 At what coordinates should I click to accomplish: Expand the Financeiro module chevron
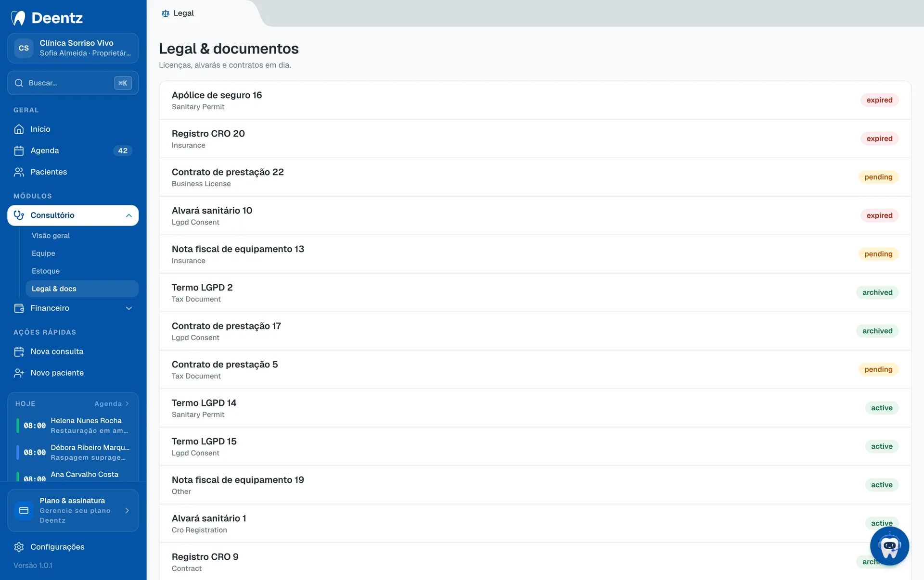point(128,308)
